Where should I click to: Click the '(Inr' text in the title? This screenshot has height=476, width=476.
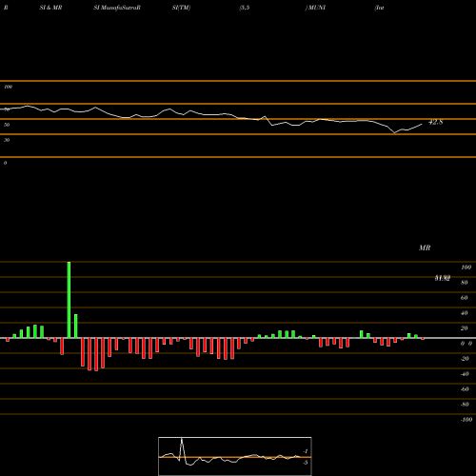coord(379,8)
